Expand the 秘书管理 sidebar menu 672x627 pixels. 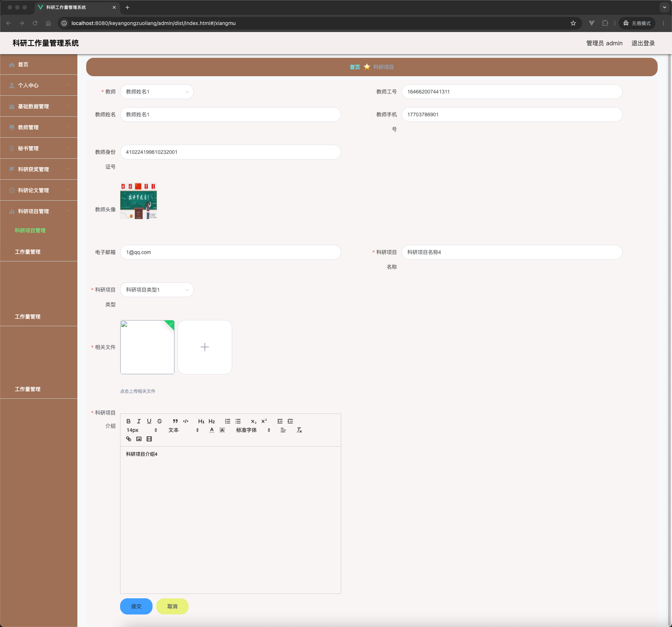click(39, 148)
